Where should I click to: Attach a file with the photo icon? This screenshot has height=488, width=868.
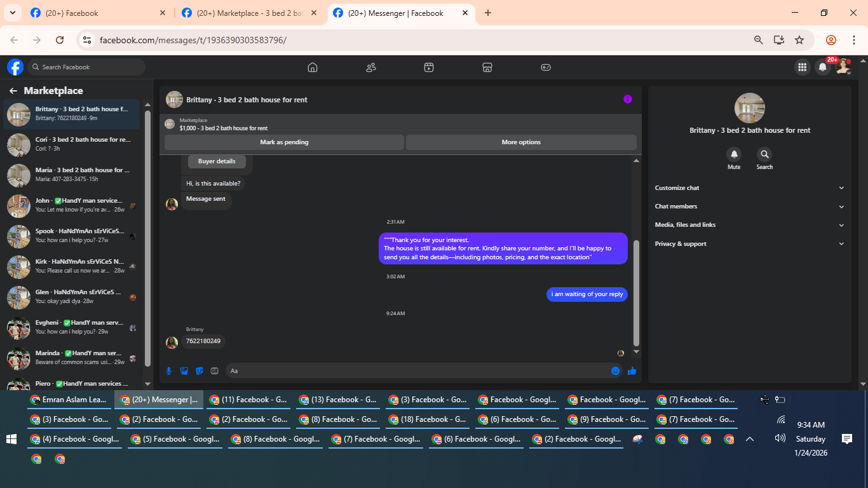coord(184,370)
